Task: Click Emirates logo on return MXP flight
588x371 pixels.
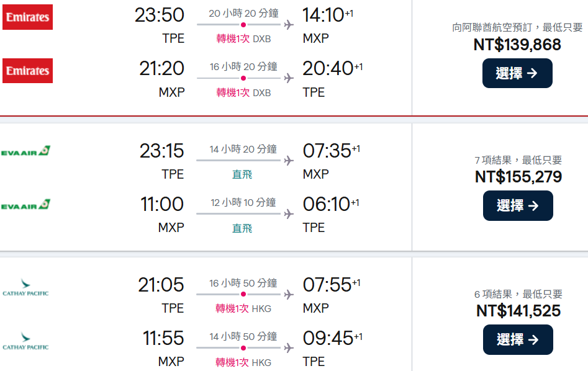Action: (x=27, y=71)
